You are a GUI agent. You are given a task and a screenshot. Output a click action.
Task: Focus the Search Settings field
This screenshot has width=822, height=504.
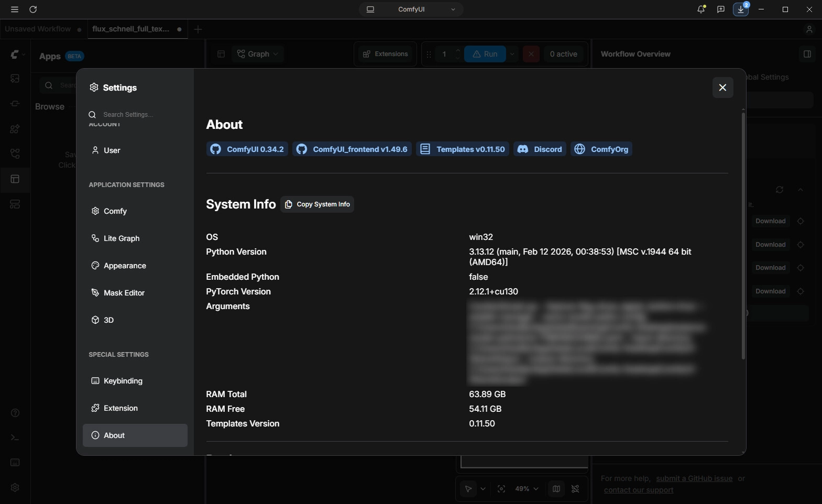click(135, 115)
